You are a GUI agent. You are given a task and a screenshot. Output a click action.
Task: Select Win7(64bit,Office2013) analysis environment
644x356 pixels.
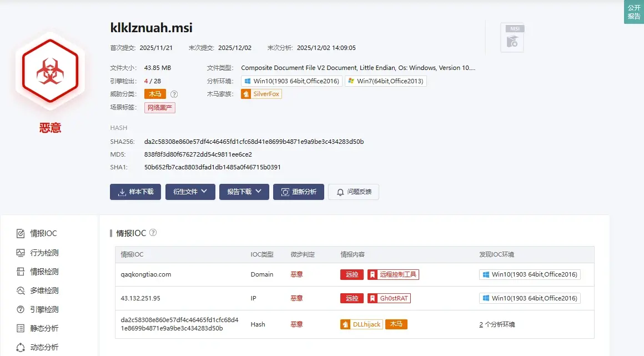pyautogui.click(x=386, y=81)
